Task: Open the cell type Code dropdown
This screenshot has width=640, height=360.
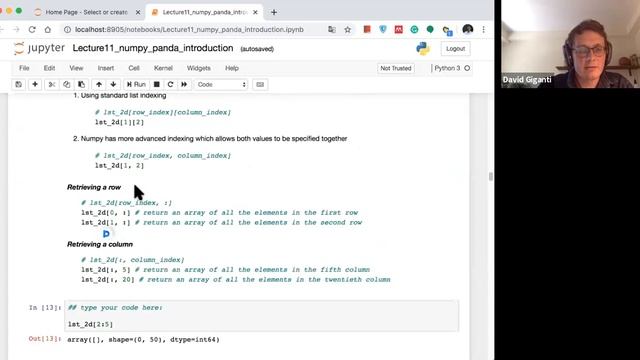Action: coord(221,84)
